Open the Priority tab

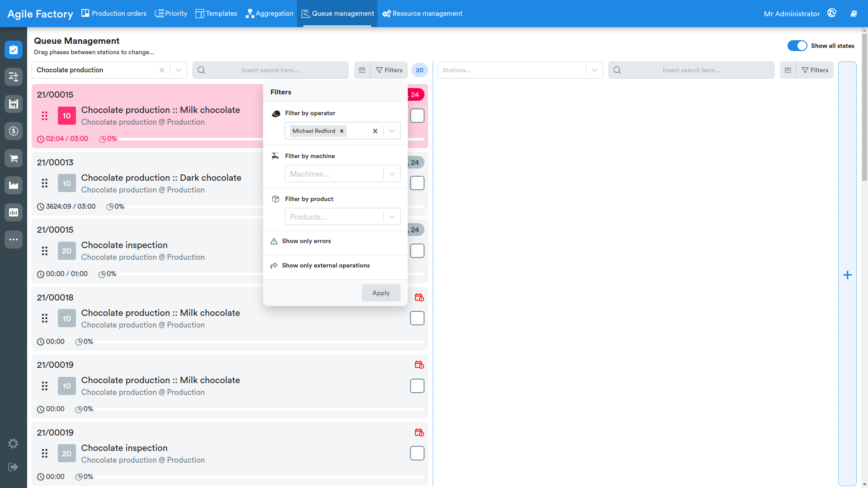click(171, 14)
